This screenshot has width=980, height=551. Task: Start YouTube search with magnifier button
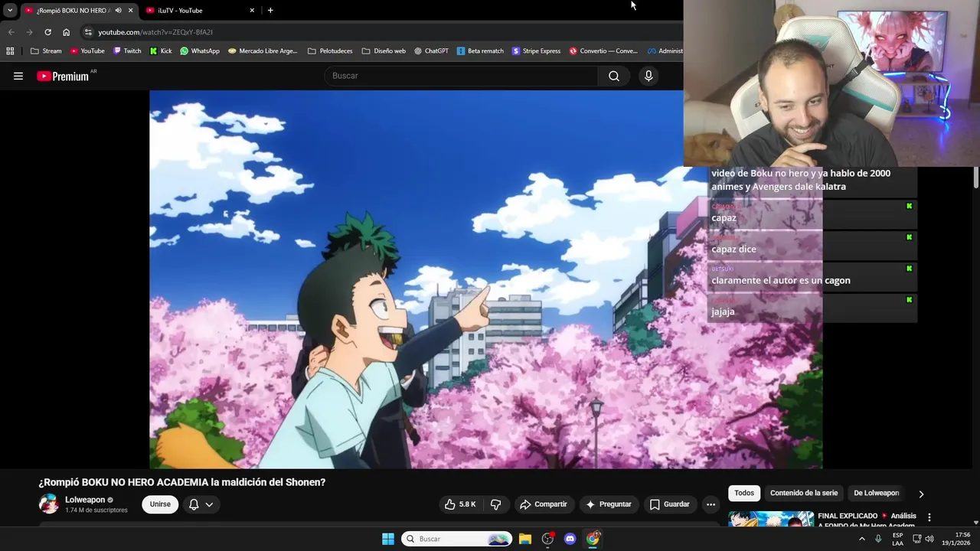pos(614,76)
